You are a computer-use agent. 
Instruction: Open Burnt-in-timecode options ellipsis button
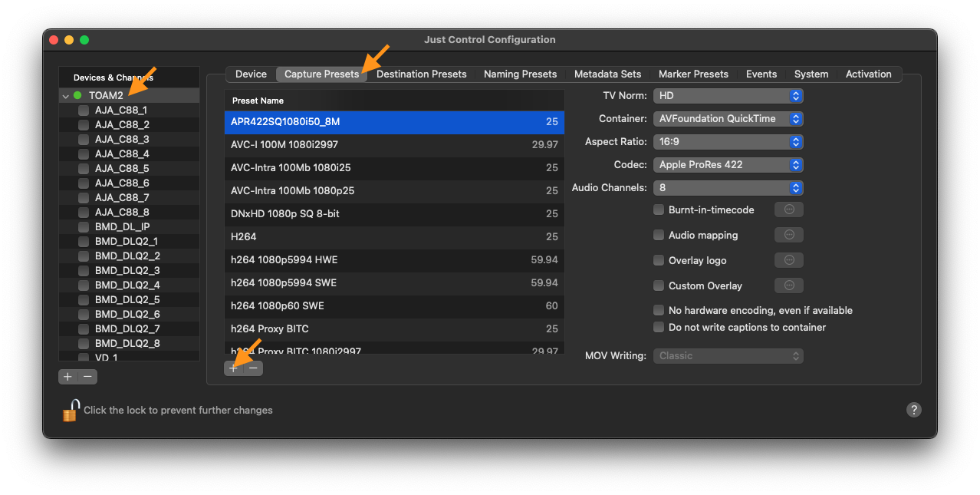[789, 210]
